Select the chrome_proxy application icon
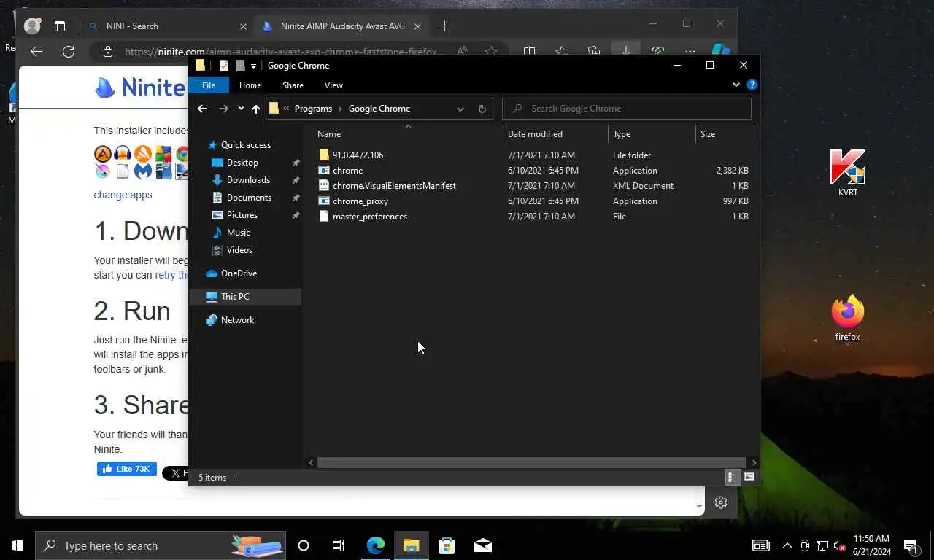Viewport: 934px width, 560px height. coord(324,201)
